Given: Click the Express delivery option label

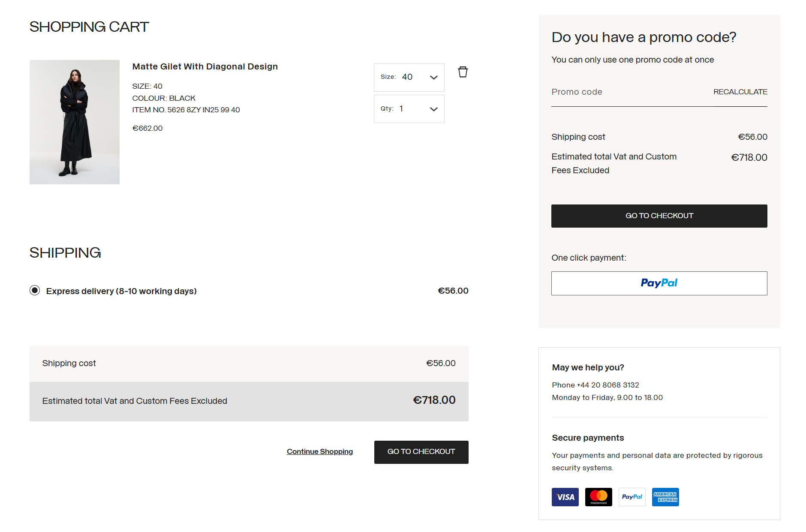Looking at the screenshot, I should [121, 291].
